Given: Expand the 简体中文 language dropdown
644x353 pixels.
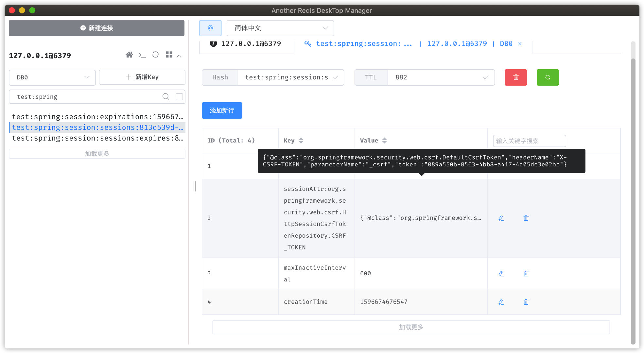Looking at the screenshot, I should click(x=280, y=28).
